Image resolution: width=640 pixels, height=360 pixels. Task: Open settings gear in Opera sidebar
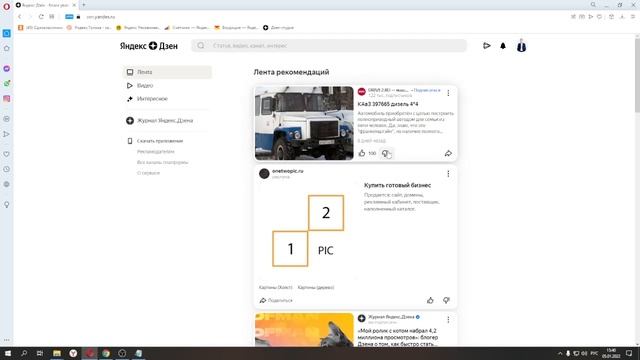pyautogui.click(x=7, y=184)
